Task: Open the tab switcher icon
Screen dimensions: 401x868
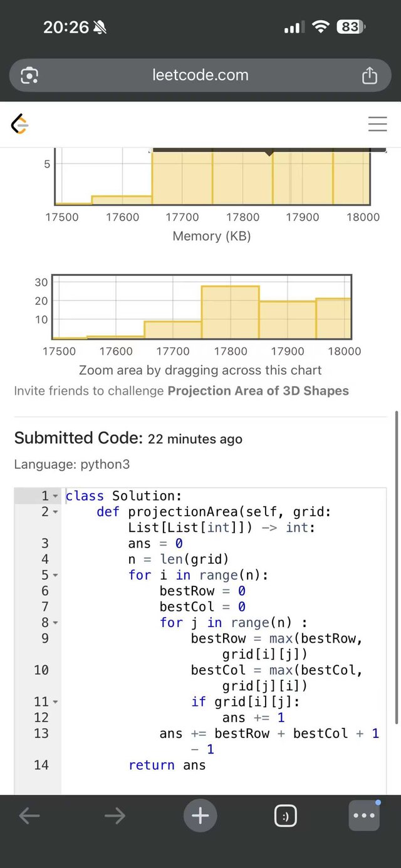Action: (285, 816)
